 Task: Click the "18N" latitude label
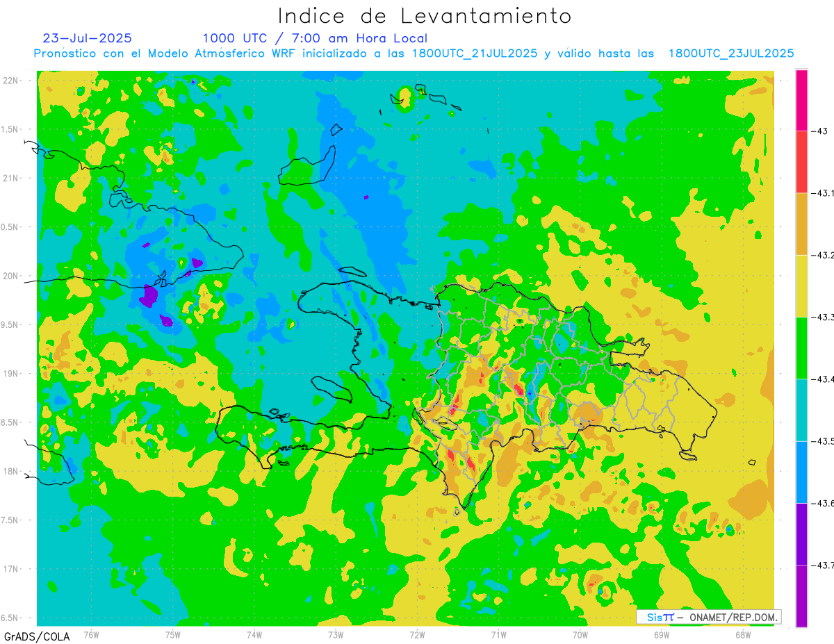[10, 471]
